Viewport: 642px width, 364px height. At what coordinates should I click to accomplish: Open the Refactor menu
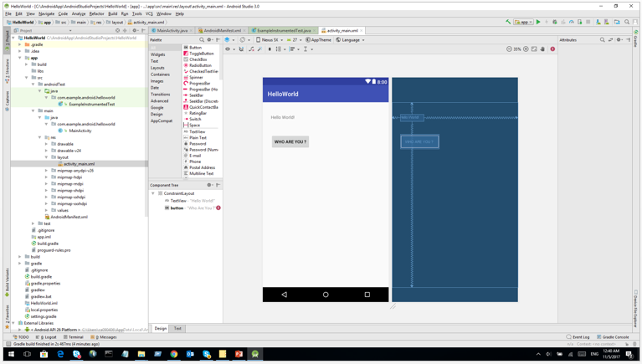[x=96, y=13]
